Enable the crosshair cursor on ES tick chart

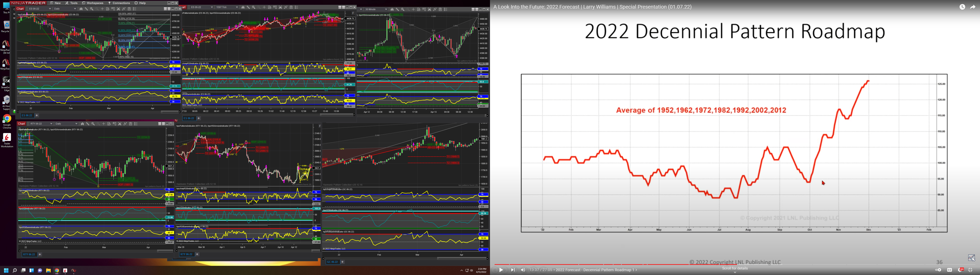pyautogui.click(x=264, y=7)
